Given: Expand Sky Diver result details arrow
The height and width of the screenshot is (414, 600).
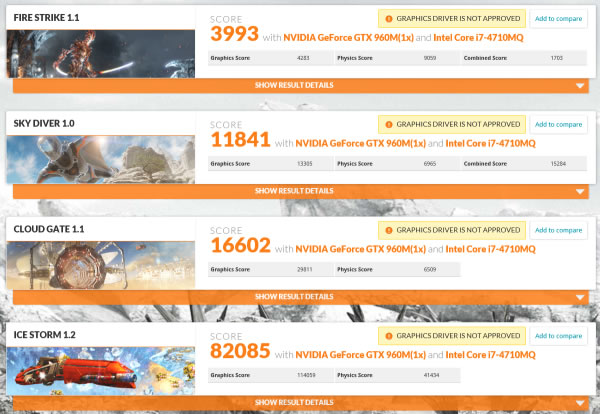Looking at the screenshot, I should click(580, 191).
